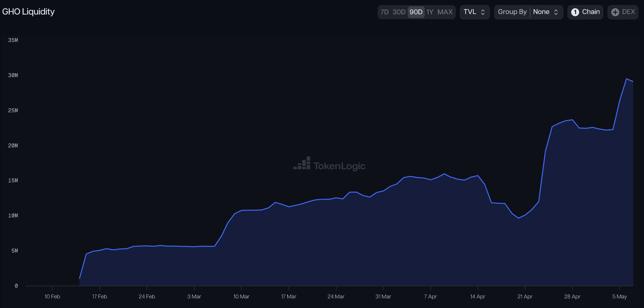Show the MAX time range
The image size is (644, 308).
(x=445, y=12)
